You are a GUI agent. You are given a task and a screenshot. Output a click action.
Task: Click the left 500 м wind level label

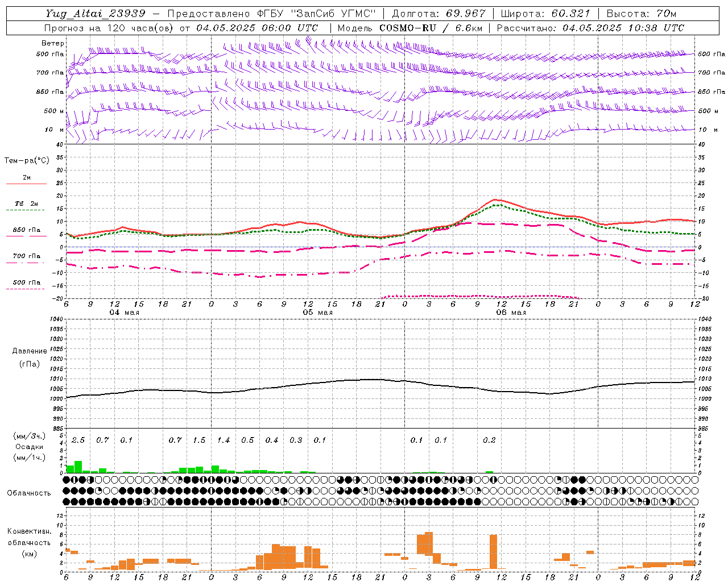(x=55, y=111)
